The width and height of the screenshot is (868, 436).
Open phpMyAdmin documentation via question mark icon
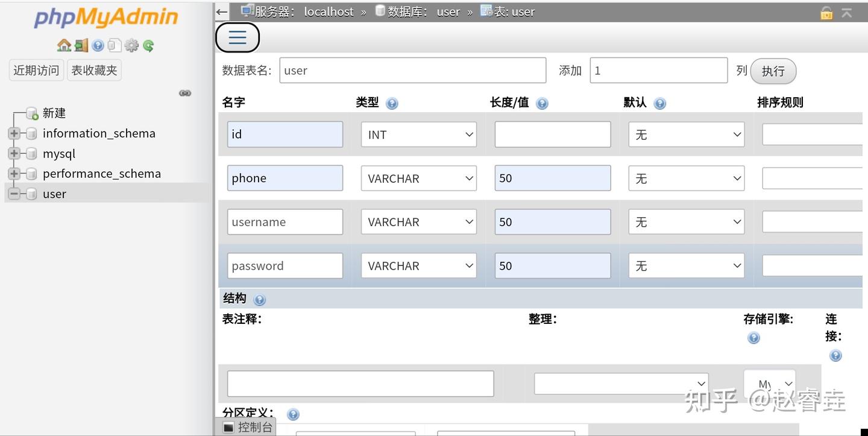tap(98, 45)
